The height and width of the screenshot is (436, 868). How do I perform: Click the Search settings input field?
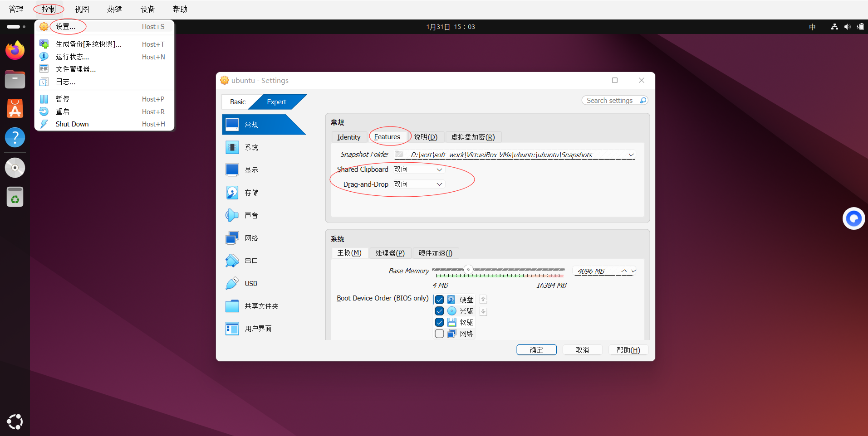[x=615, y=100]
